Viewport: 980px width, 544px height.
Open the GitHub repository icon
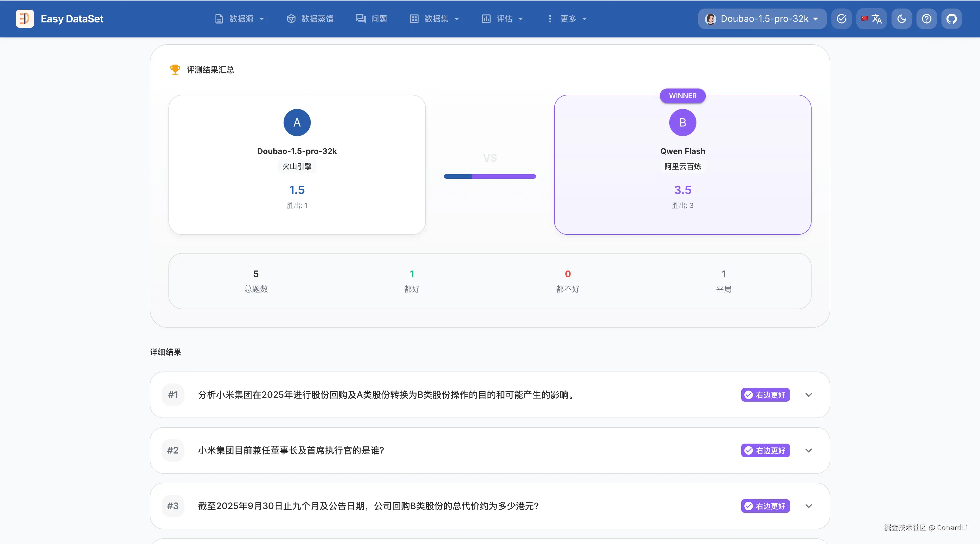coord(951,19)
